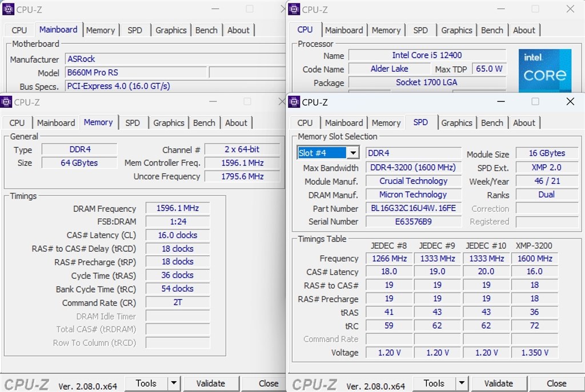
Task: Open Memory tab in Slot Selection window
Action: 386,123
